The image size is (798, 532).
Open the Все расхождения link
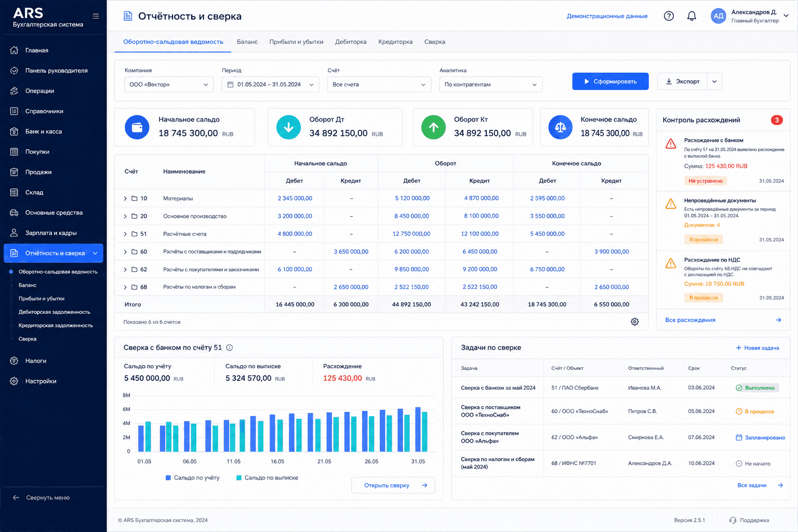coord(690,320)
